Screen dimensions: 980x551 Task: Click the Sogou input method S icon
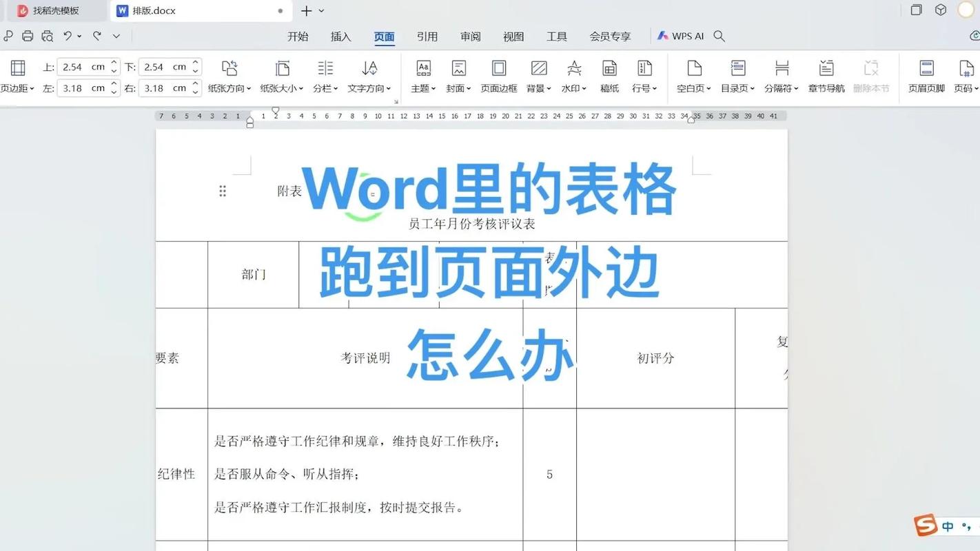pyautogui.click(x=926, y=526)
